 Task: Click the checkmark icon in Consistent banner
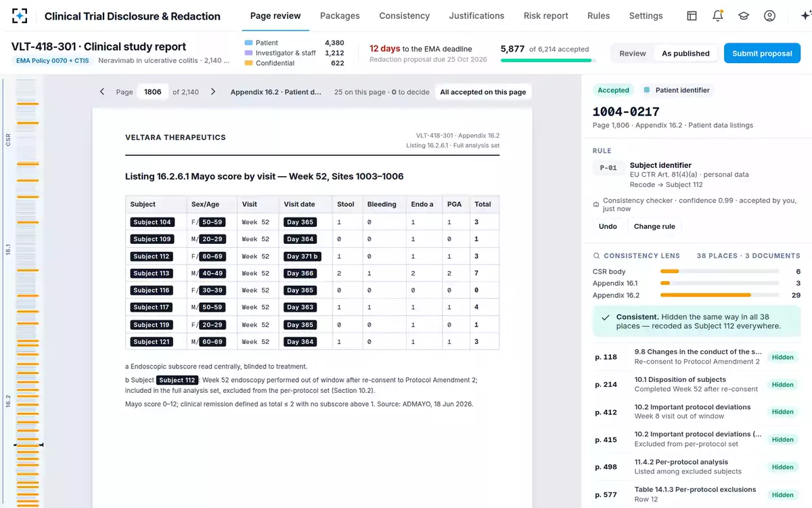(x=606, y=317)
